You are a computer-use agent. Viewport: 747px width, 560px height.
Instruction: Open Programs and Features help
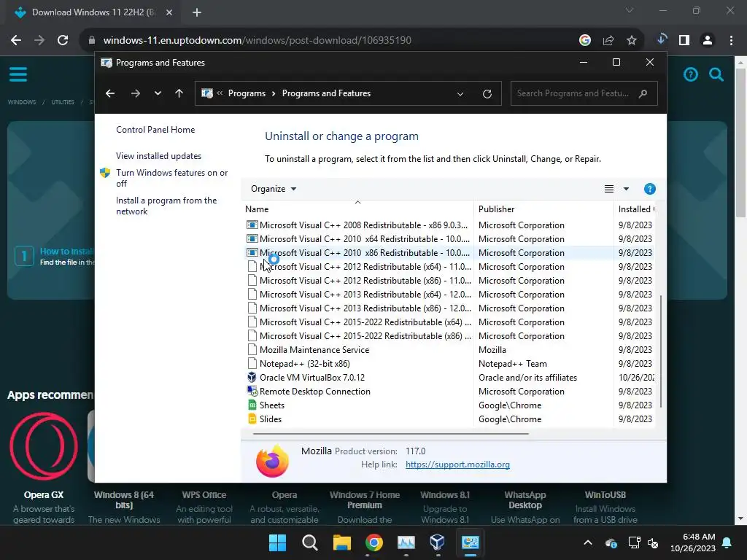(649, 189)
